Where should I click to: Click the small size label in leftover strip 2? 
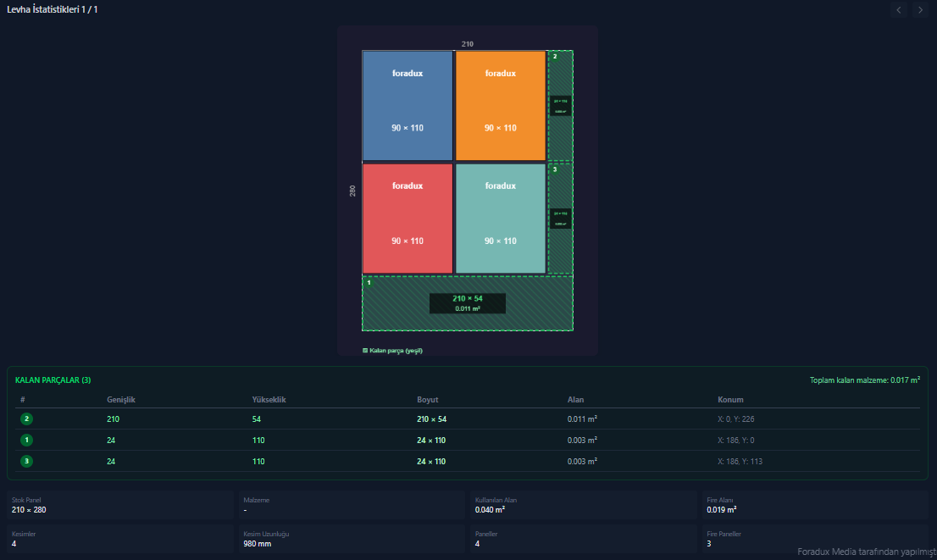[x=561, y=106]
